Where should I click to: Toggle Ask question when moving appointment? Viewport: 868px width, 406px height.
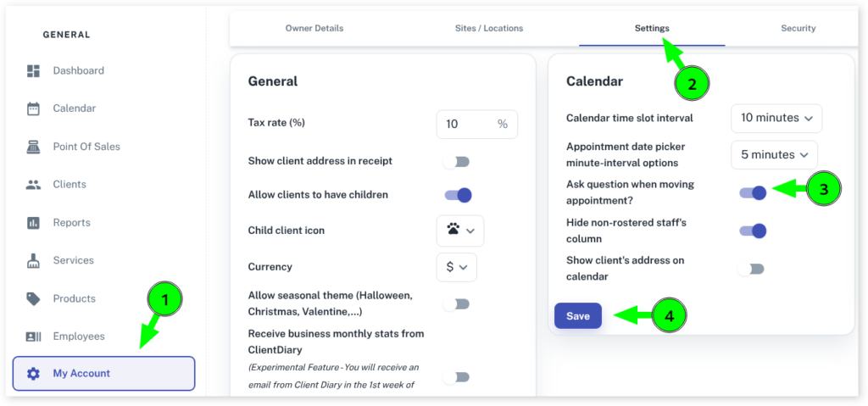(x=753, y=192)
